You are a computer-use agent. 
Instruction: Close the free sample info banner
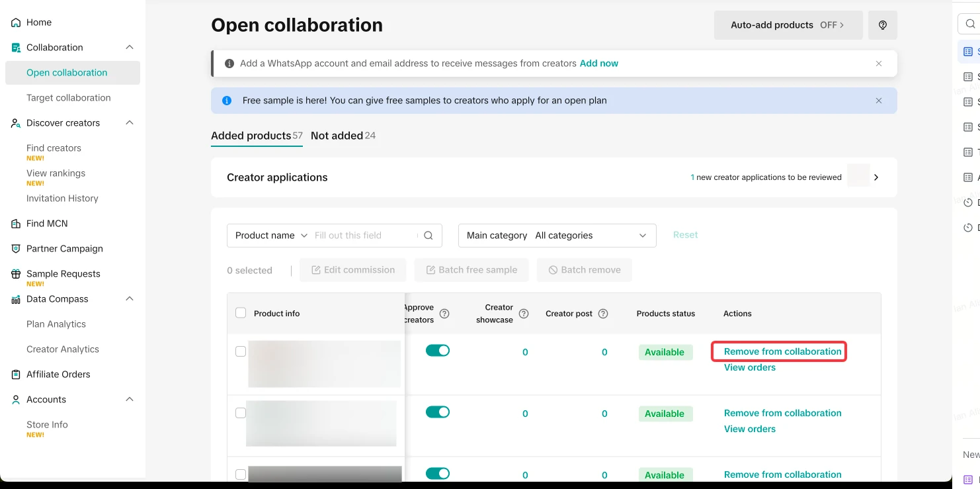pyautogui.click(x=879, y=101)
